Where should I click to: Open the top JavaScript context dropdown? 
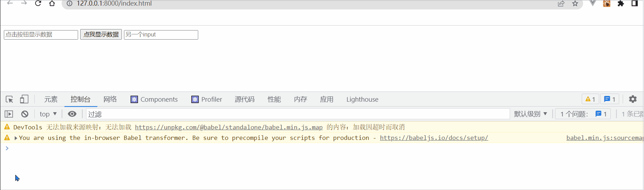[48, 114]
